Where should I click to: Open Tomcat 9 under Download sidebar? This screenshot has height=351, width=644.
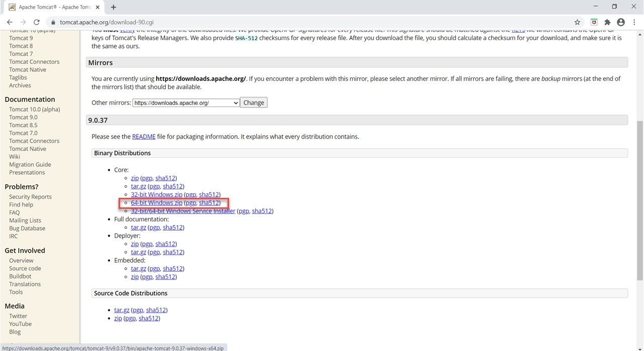pos(21,38)
